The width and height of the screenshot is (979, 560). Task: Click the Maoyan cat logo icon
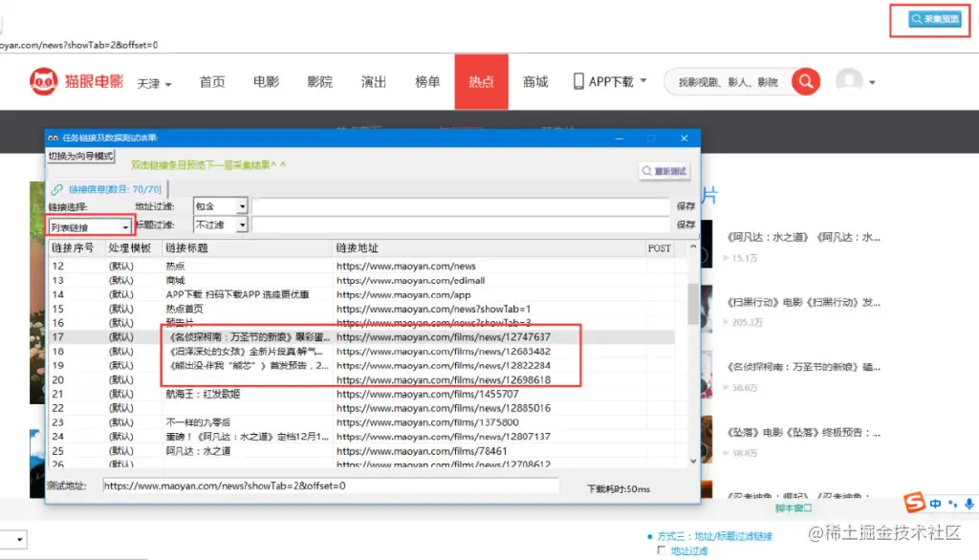(44, 82)
